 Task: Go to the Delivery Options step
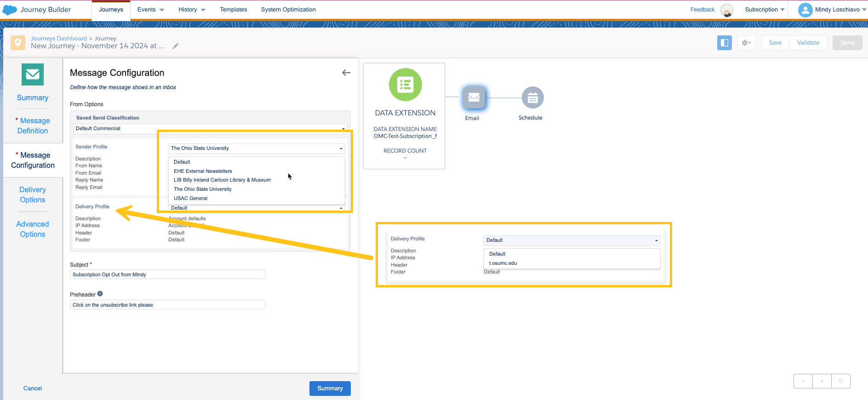coord(33,194)
